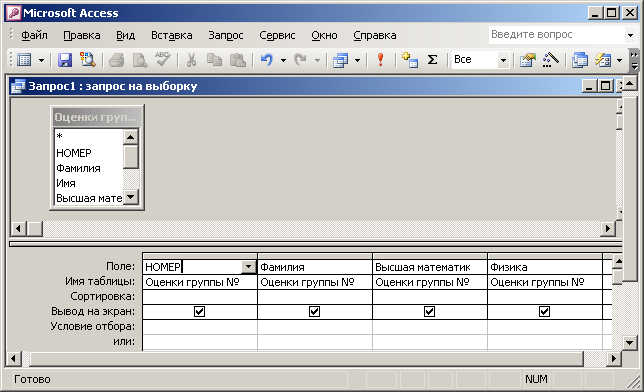Open the Окно menu

click(324, 35)
